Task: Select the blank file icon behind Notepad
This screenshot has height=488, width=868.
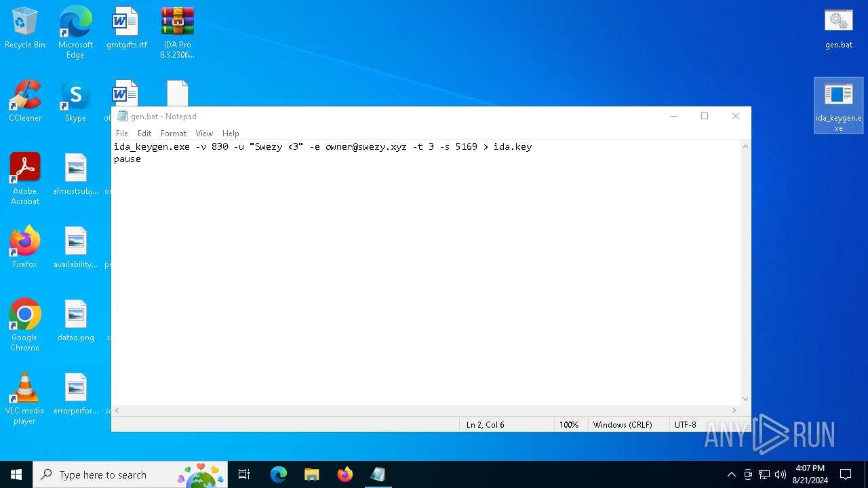Action: 178,93
